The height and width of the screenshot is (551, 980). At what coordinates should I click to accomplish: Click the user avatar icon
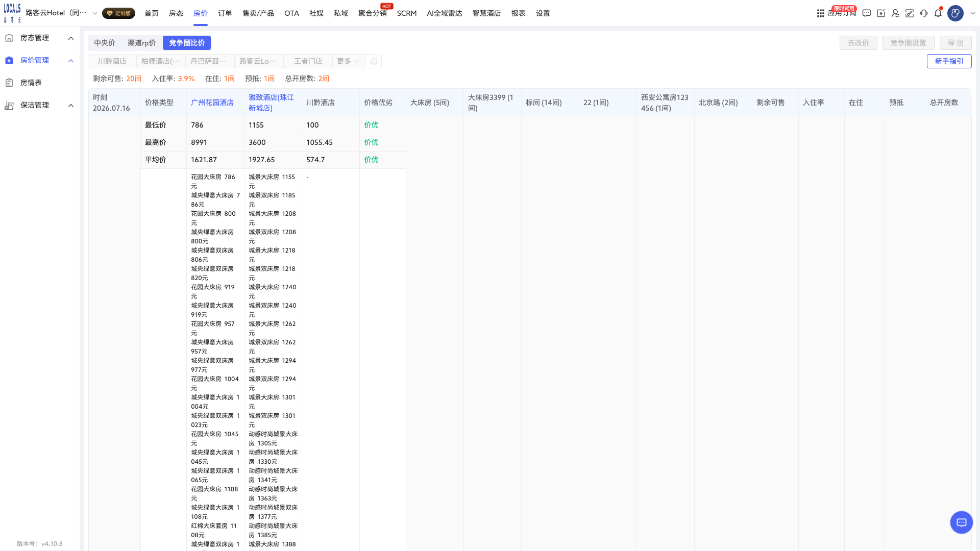[955, 13]
